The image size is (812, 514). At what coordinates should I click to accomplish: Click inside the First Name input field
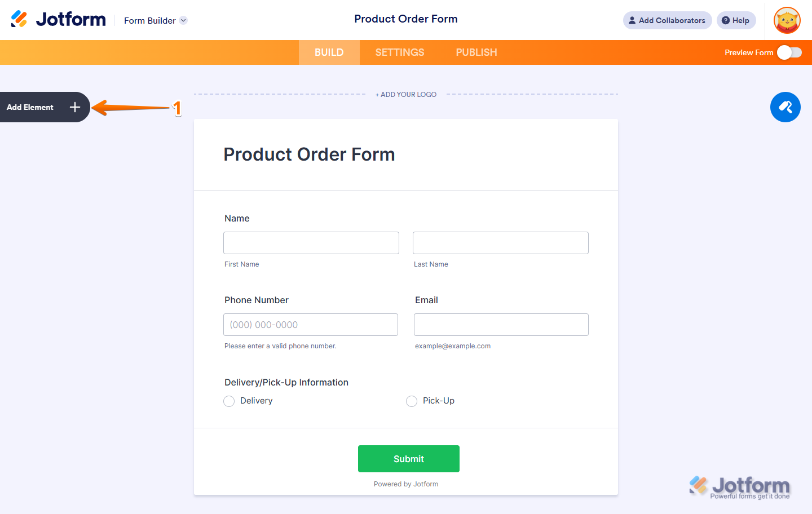pos(311,242)
